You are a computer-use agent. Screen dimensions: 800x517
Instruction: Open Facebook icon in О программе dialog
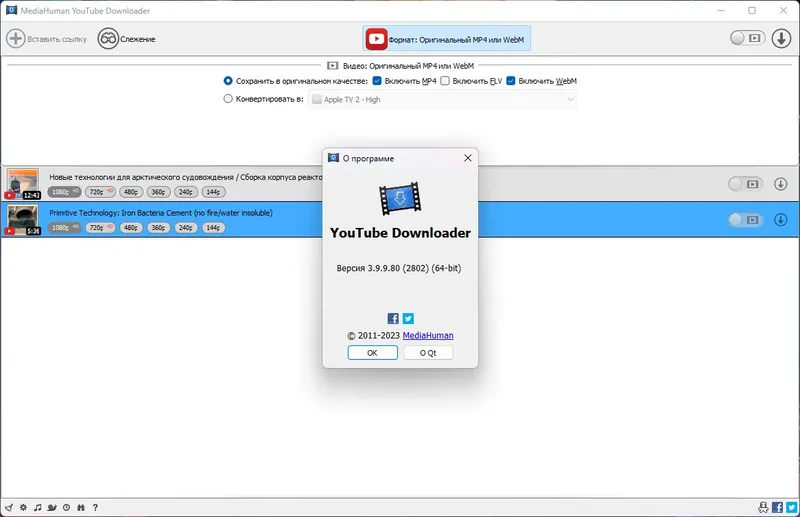click(393, 318)
